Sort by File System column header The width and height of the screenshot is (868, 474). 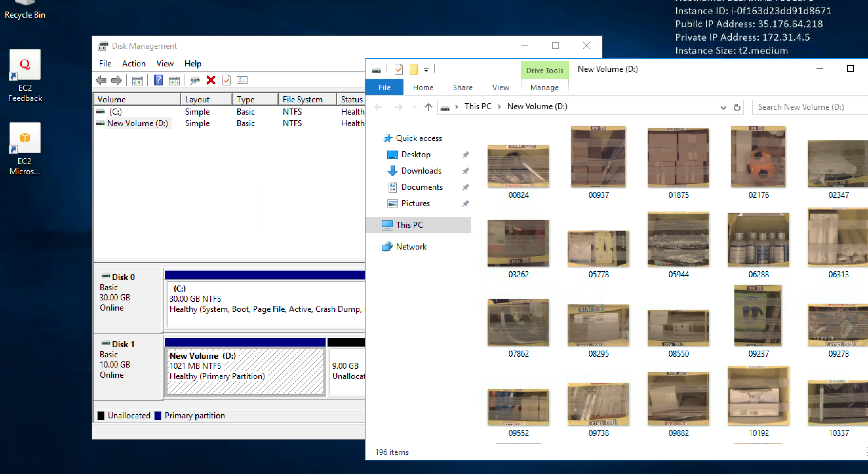coord(308,100)
